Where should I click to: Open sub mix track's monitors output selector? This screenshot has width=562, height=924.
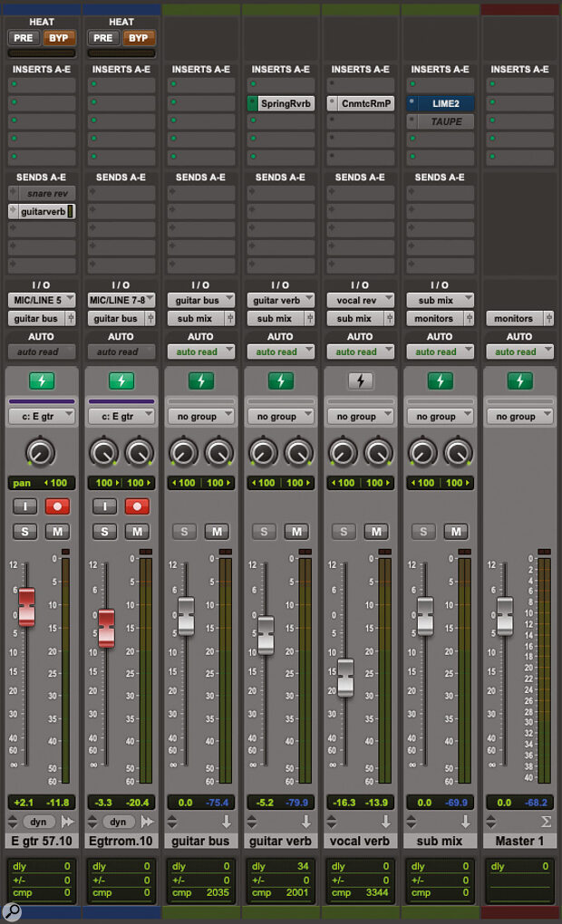pyautogui.click(x=434, y=318)
